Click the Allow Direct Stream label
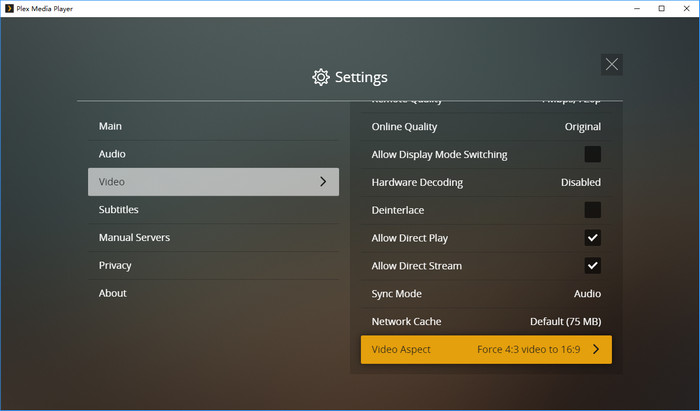The height and width of the screenshot is (411, 700). 417,266
